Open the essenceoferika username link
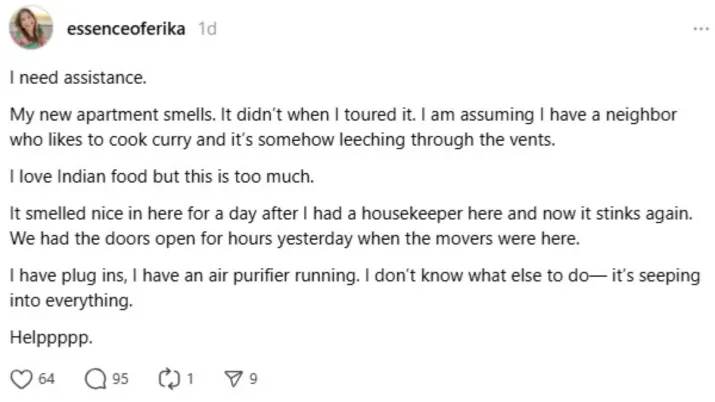715x402 pixels. click(x=125, y=29)
